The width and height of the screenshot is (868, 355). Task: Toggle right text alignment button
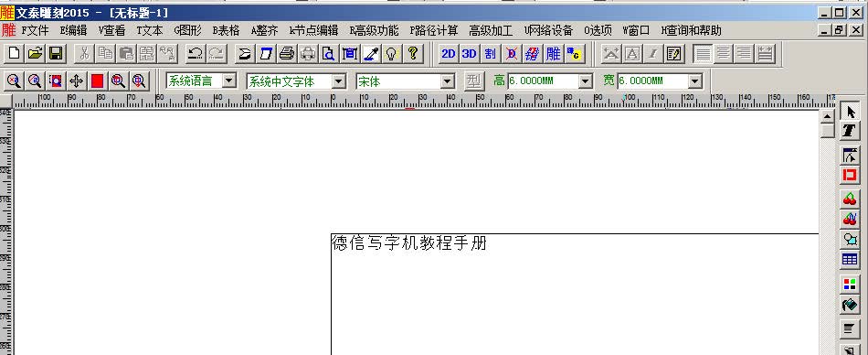(x=745, y=53)
